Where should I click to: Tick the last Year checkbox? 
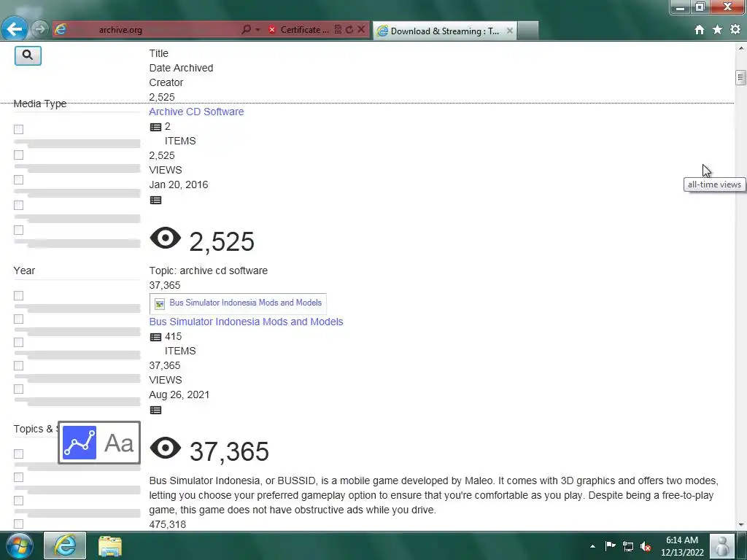coord(18,389)
